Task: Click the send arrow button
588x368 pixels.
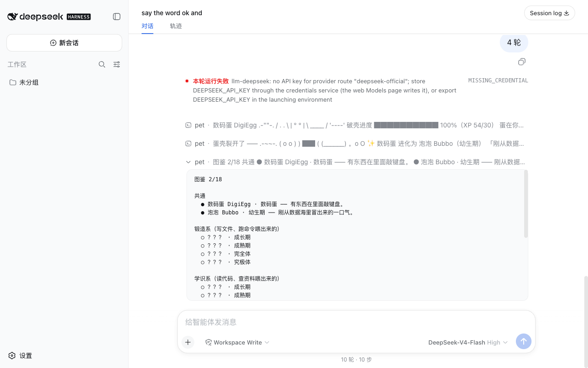Action: (524, 342)
